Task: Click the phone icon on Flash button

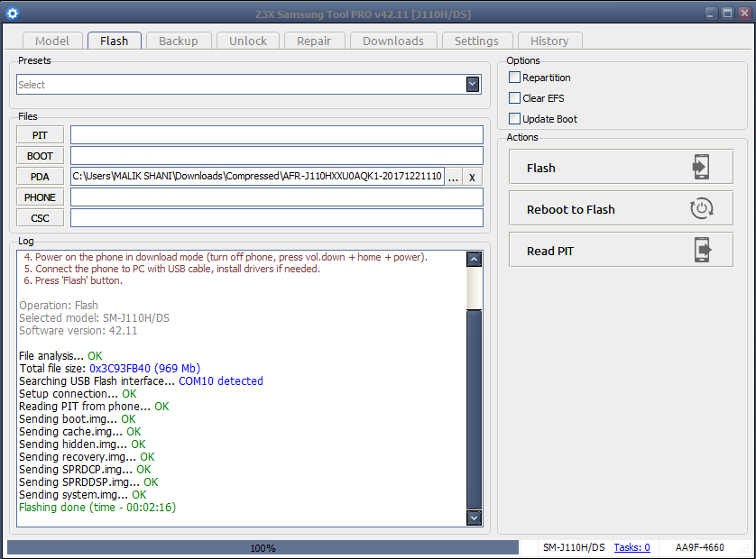Action: [700, 168]
